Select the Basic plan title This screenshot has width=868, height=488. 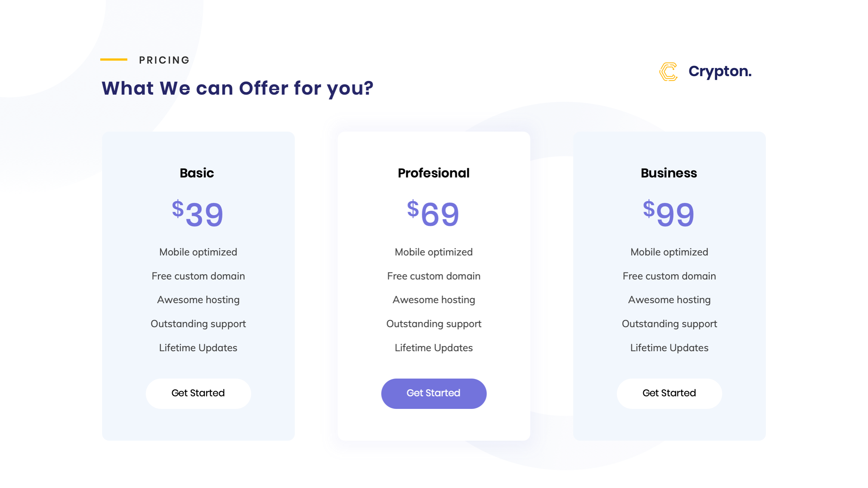click(x=197, y=173)
